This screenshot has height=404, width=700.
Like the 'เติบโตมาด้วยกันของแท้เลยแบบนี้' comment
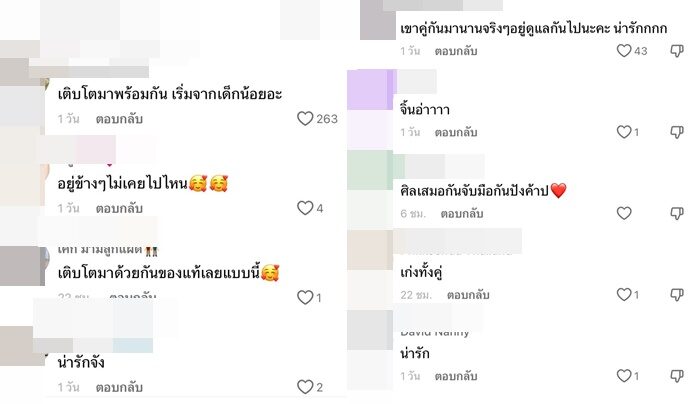pos(305,297)
